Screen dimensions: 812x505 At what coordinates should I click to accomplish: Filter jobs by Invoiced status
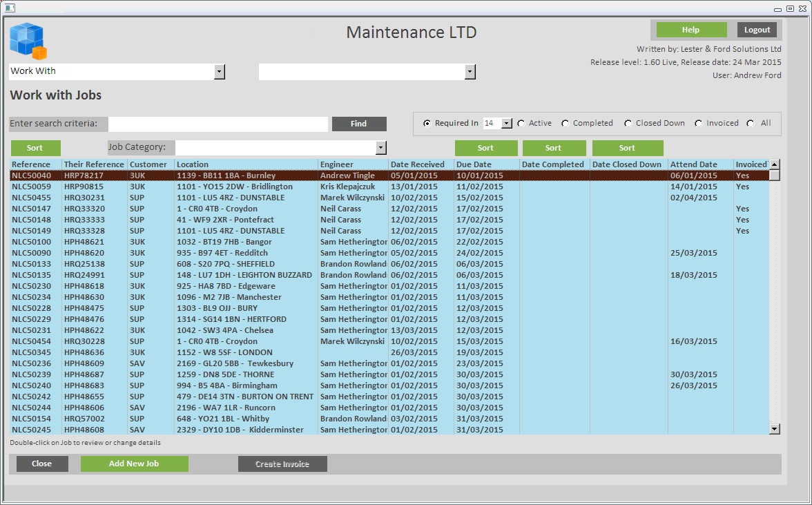pyautogui.click(x=699, y=123)
